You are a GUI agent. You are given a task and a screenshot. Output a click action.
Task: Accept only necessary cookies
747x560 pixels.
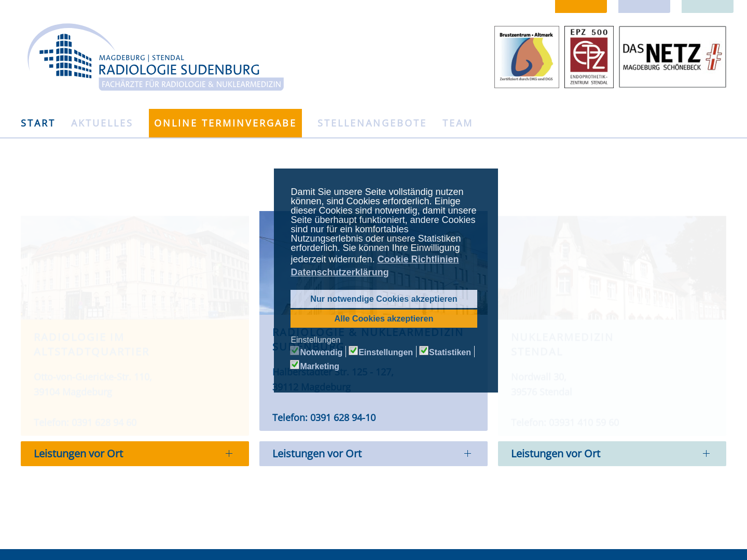pyautogui.click(x=384, y=299)
